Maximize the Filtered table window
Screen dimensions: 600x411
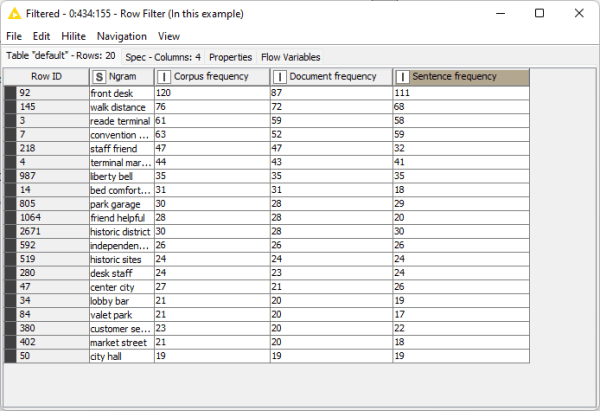click(x=540, y=13)
